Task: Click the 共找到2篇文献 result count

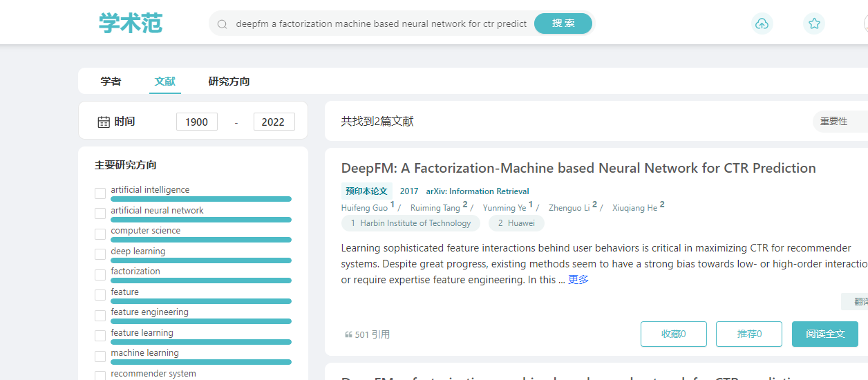Action: pos(377,122)
